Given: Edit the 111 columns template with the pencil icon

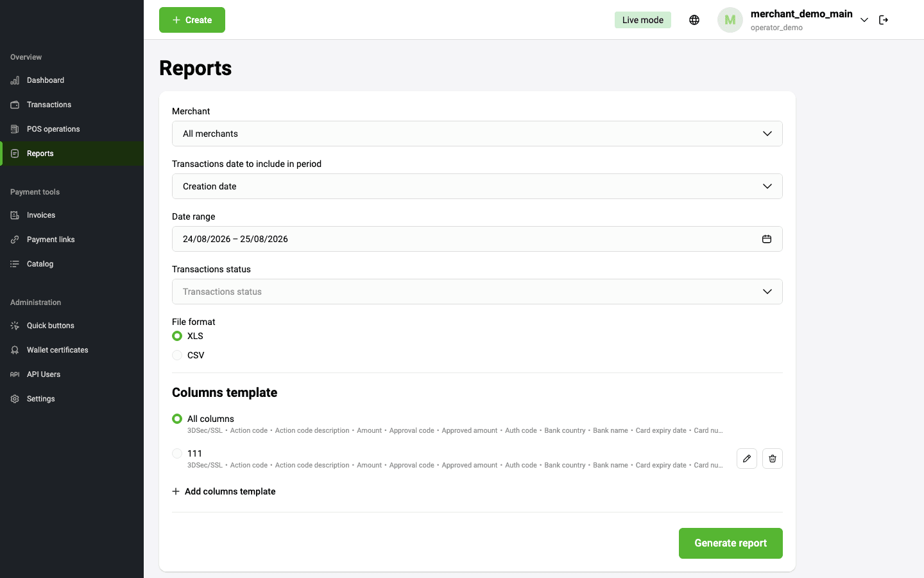Looking at the screenshot, I should click(x=747, y=459).
